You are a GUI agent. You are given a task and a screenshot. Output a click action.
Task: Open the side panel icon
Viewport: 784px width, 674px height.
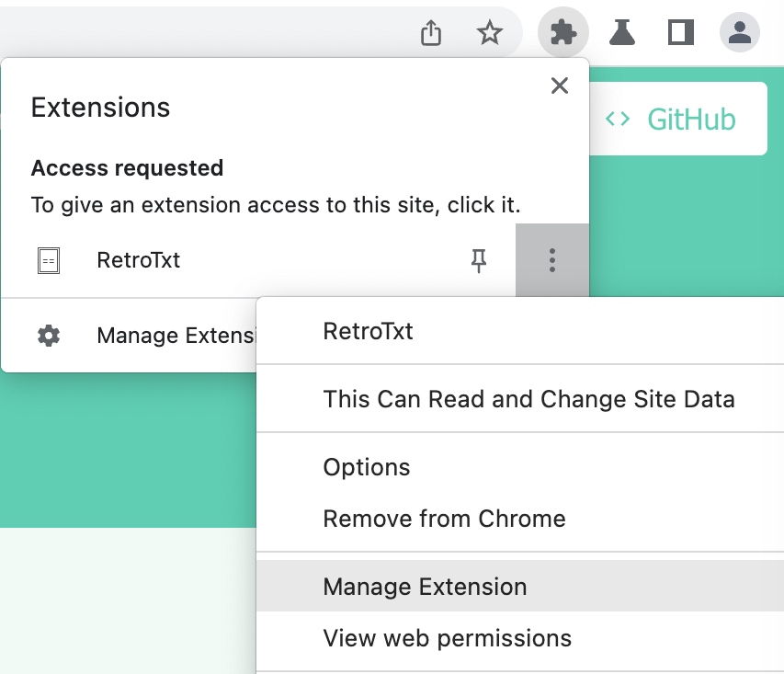(x=681, y=32)
